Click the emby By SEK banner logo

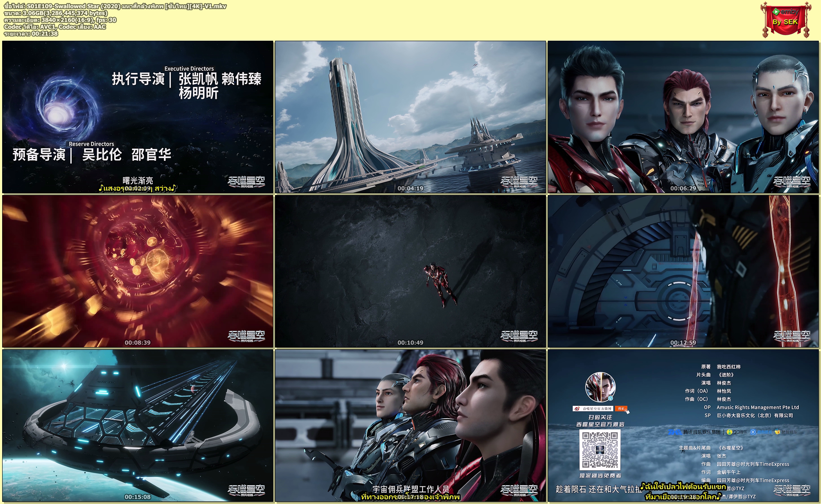786,19
